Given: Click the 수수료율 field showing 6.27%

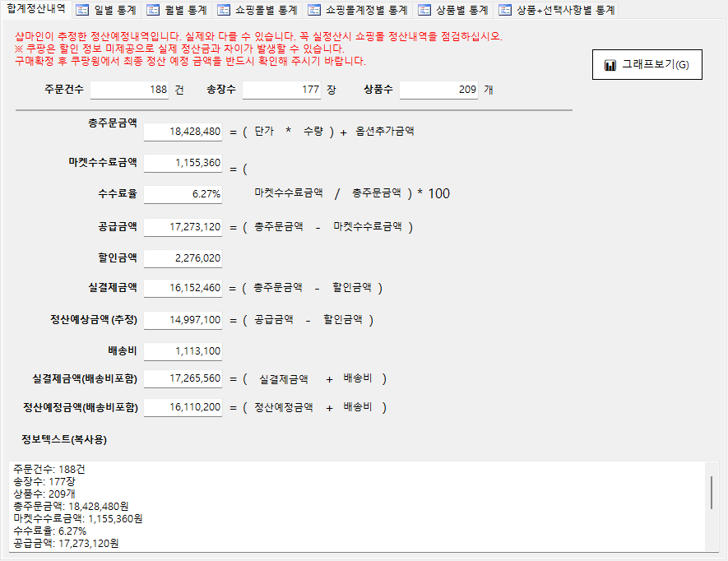Looking at the screenshot, I should point(183,194).
